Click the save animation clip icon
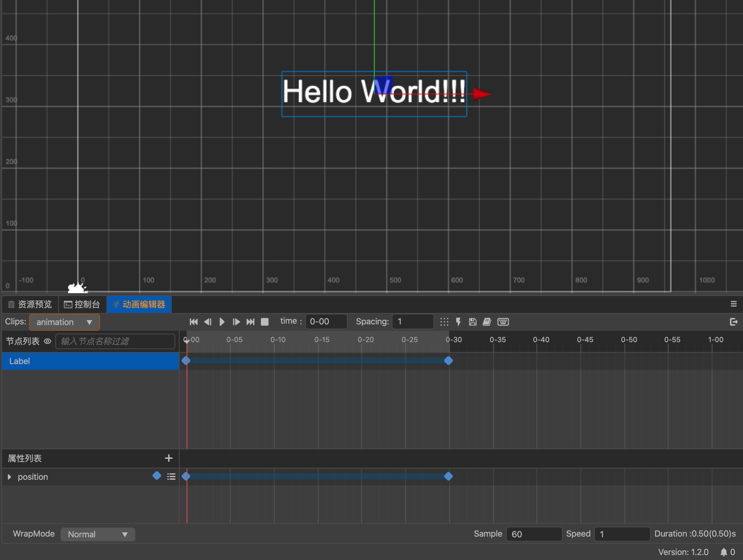The width and height of the screenshot is (743, 560). 473,322
